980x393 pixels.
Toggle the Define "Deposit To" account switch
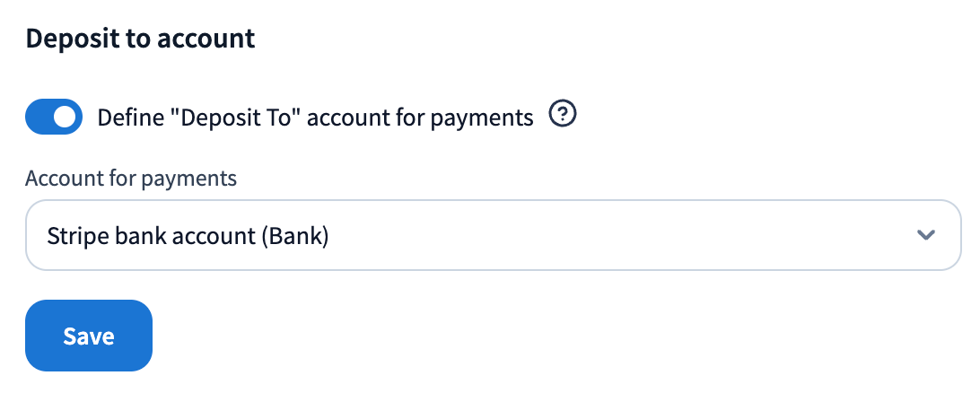click(x=54, y=117)
